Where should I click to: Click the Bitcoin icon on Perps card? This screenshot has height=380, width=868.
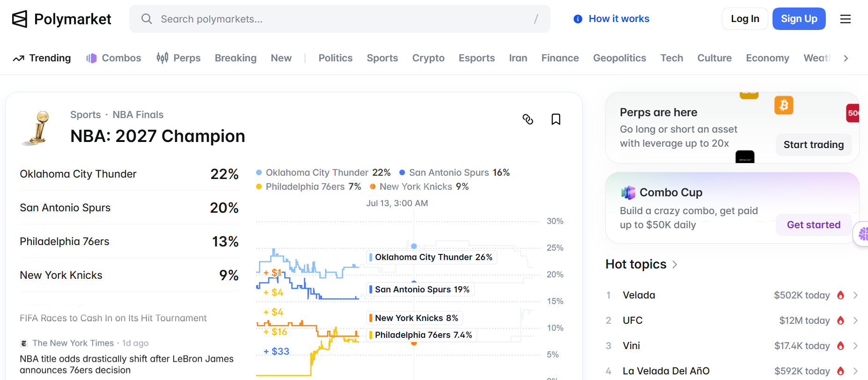pos(784,105)
